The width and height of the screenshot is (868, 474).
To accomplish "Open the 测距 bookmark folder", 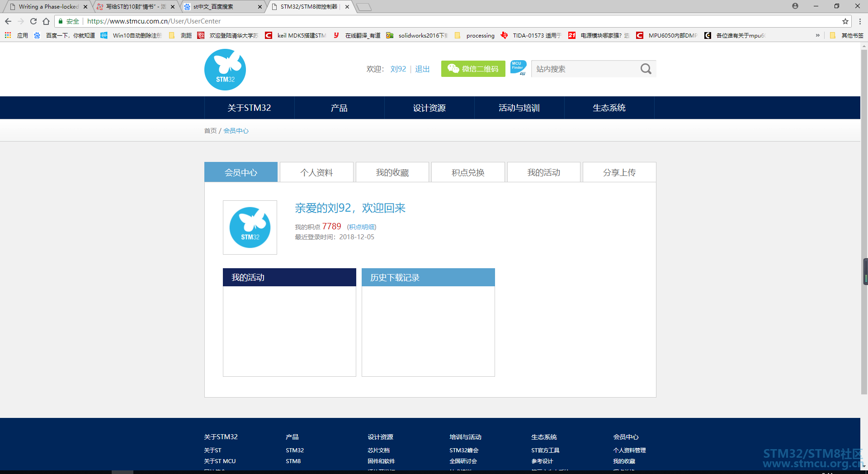I will click(180, 35).
